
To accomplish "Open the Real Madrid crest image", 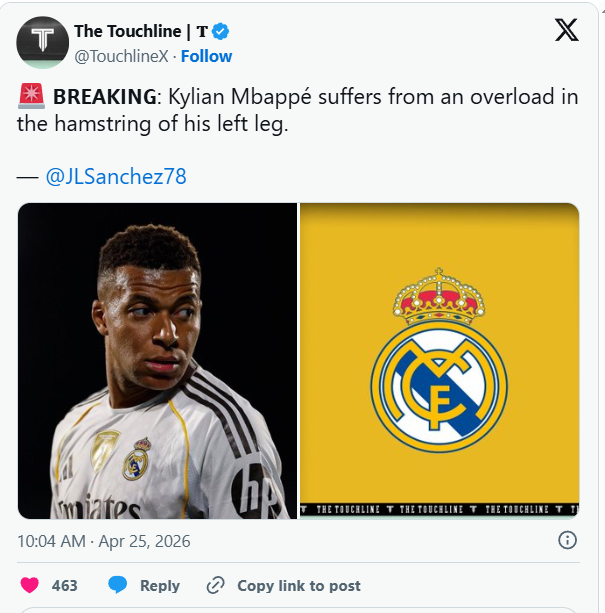I will pyautogui.click(x=439, y=361).
